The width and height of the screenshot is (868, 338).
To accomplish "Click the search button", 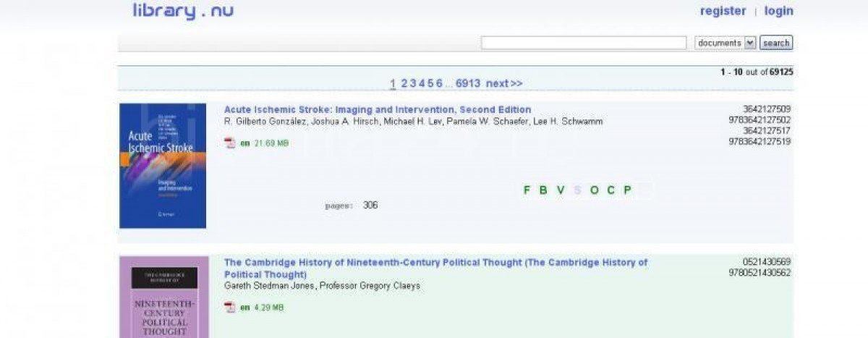I will pyautogui.click(x=776, y=43).
